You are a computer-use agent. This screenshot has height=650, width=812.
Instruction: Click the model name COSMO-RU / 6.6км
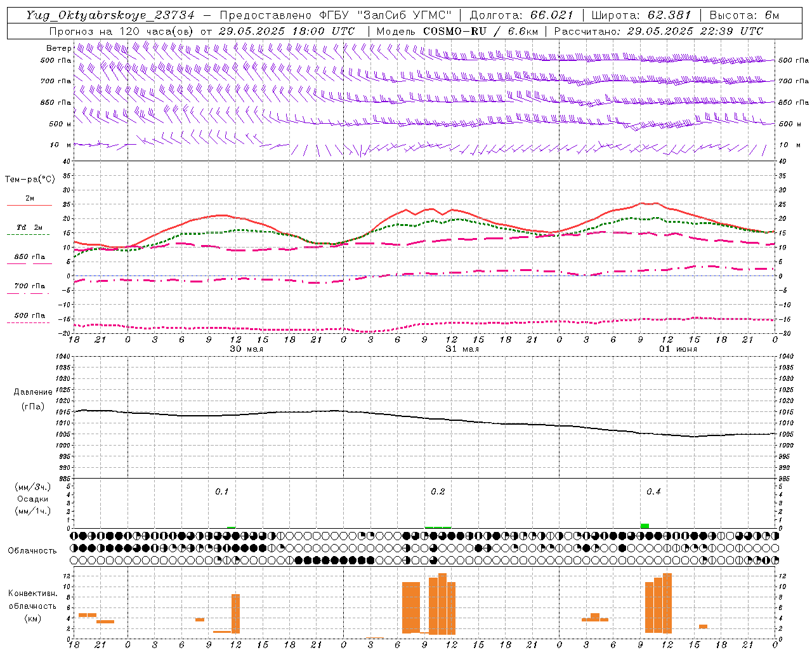click(480, 31)
